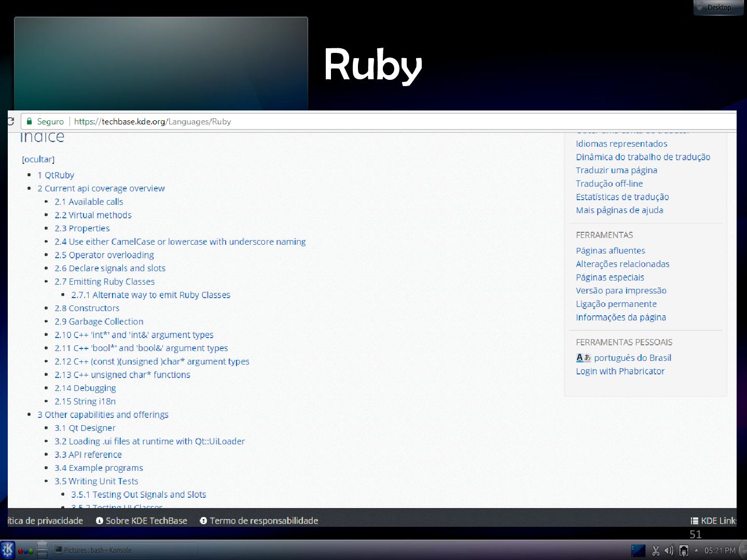Open Informações da página link
The height and width of the screenshot is (560, 747).
(621, 317)
